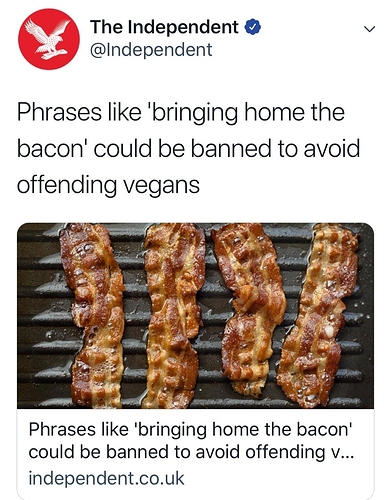Follow the independent.co.uk domain link
This screenshot has width=390, height=500.
coord(106,478)
